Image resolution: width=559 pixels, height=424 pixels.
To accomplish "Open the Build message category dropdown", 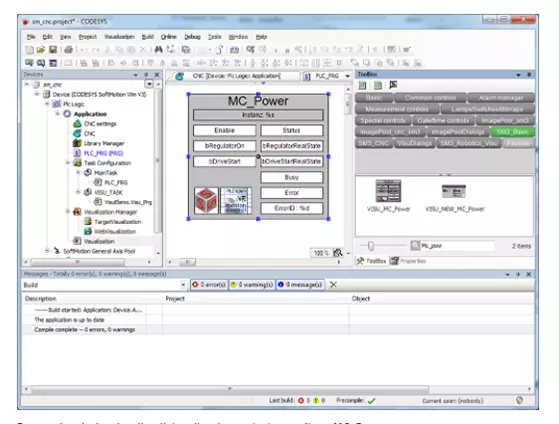I will [x=183, y=285].
